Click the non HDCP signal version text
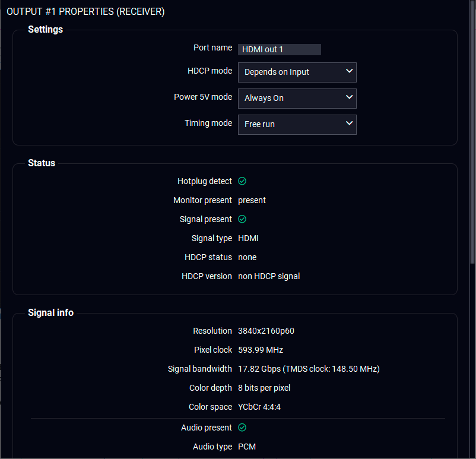The height and width of the screenshot is (459, 476). 269,276
